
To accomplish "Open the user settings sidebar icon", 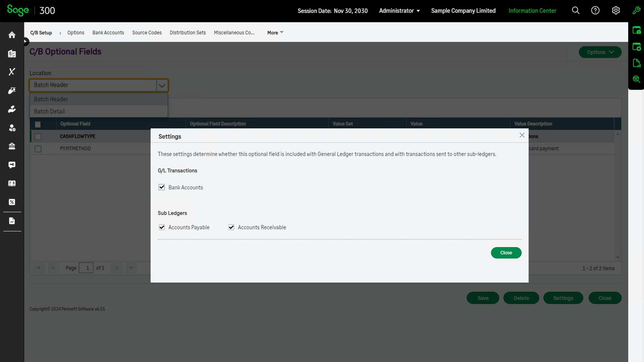I will click(x=12, y=128).
